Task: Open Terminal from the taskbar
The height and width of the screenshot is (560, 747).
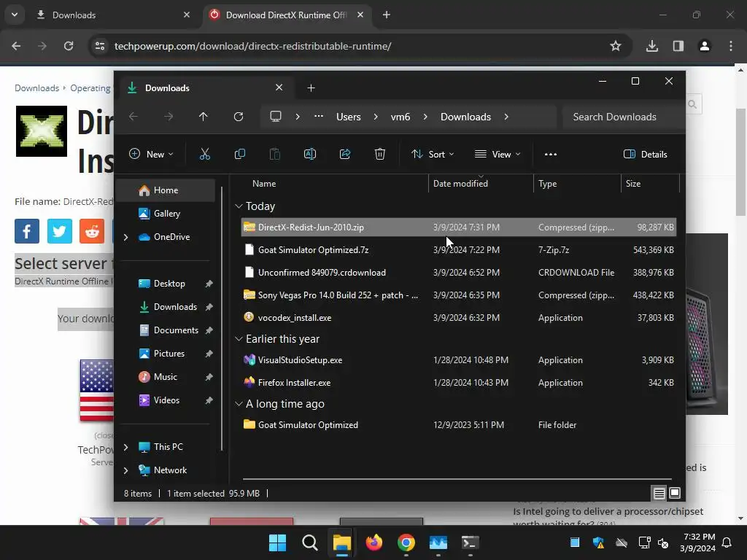Action: [471, 542]
